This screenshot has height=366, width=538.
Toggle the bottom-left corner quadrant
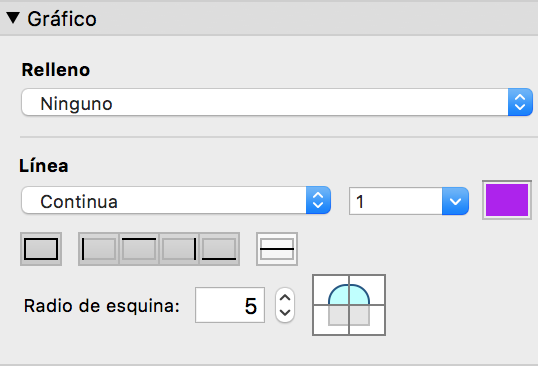331,320
